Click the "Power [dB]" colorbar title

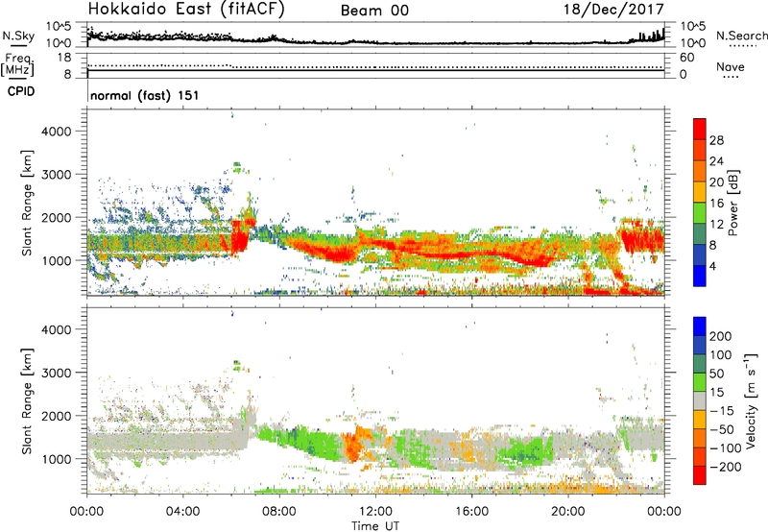pyautogui.click(x=732, y=203)
